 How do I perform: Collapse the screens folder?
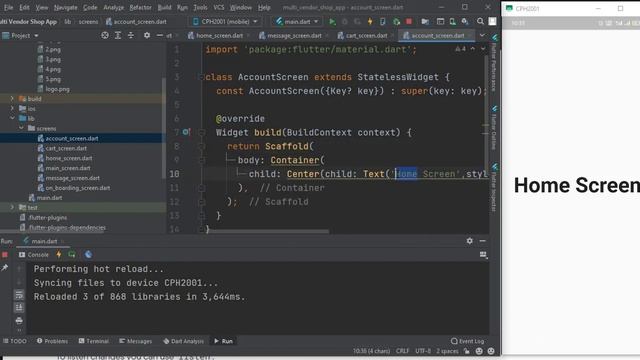point(21,128)
